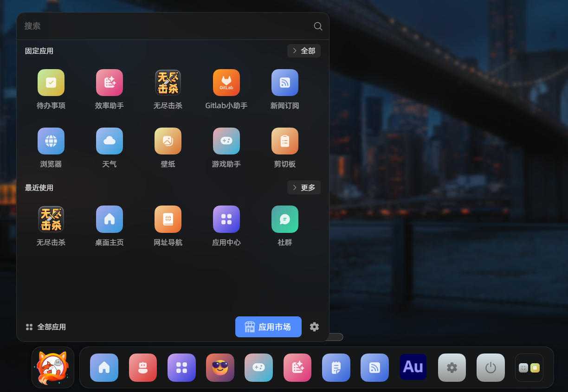This screenshot has height=392, width=568.
Task: Click Adobe Audition icon in dock
Action: coord(413,367)
